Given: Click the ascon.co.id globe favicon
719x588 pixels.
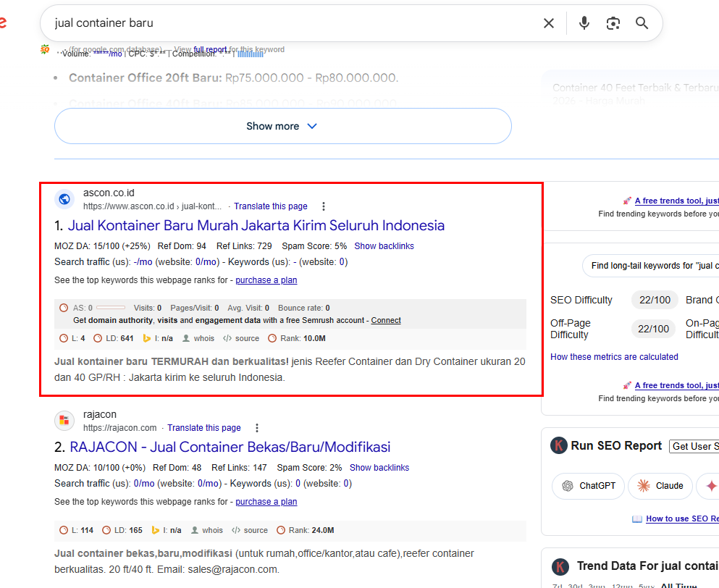Looking at the screenshot, I should tap(64, 199).
